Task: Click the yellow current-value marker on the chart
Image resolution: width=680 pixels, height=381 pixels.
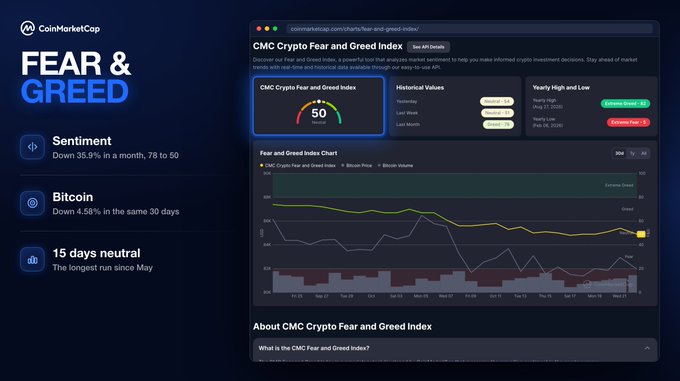Action: click(x=641, y=234)
